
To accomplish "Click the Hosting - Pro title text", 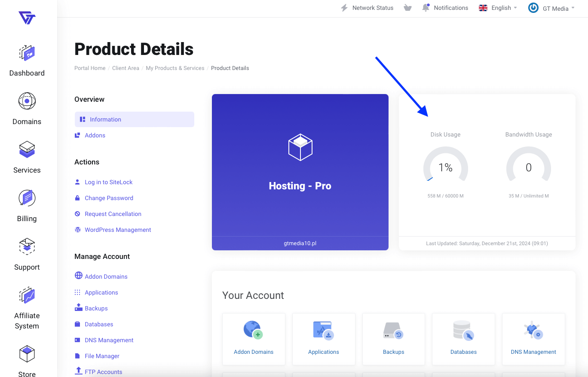I will 300,186.
